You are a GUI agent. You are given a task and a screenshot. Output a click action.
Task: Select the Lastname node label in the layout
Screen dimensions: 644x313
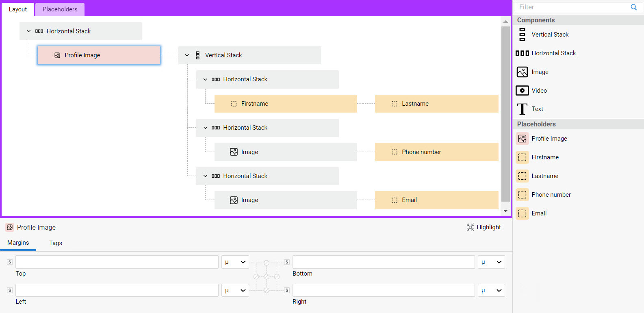[x=415, y=104]
